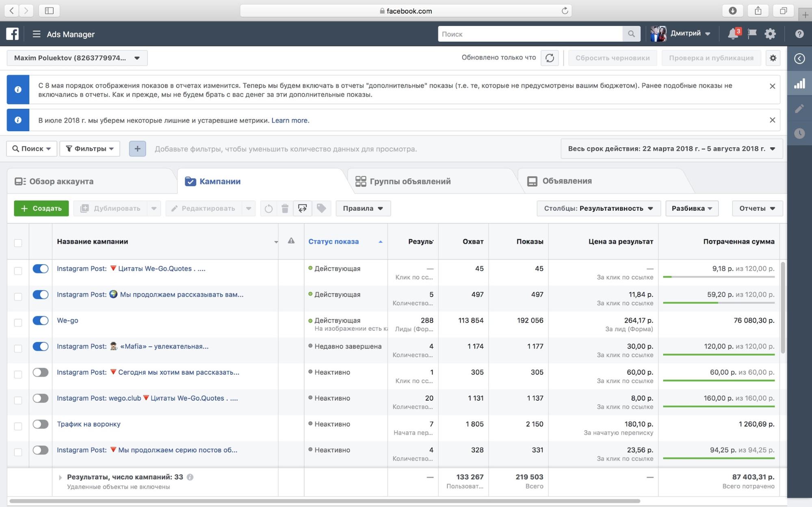812x507 pixels.
Task: Toggle the We-go campaign on/off switch
Action: (40, 320)
